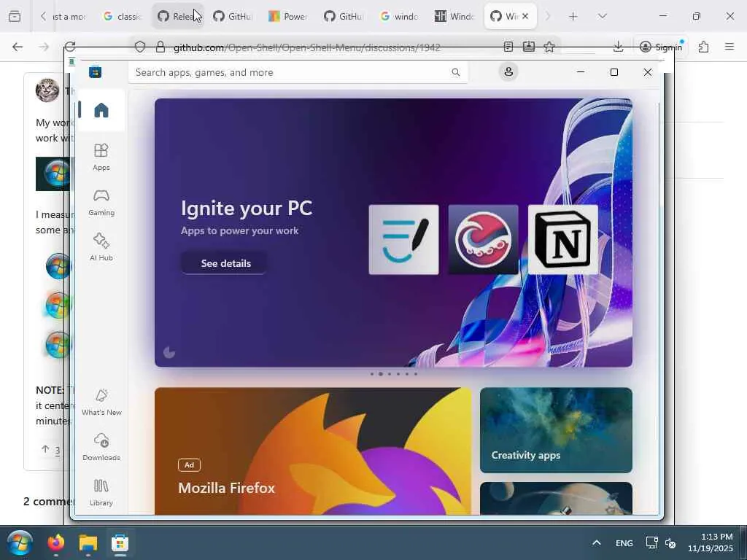This screenshot has height=560, width=747.
Task: Open Library in Store sidebar
Action: coord(101,492)
